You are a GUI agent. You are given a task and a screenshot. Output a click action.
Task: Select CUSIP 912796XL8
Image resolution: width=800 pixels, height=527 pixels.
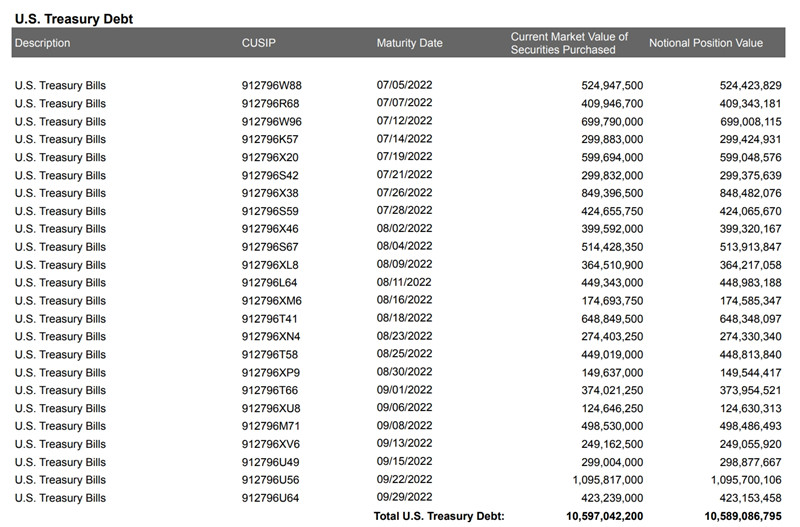(270, 265)
